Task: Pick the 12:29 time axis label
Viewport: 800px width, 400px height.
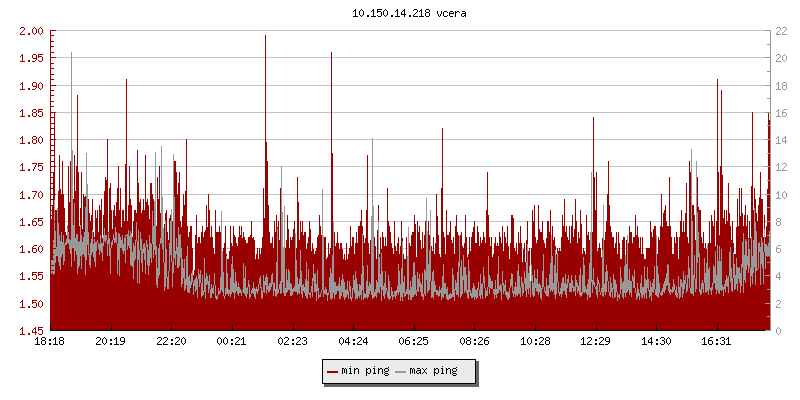Action: pos(595,341)
